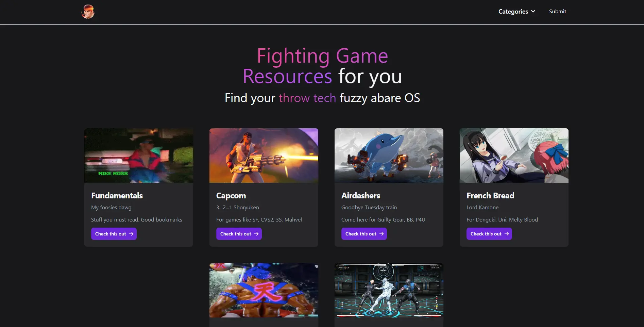Click the arrow icon on Airdashers button

382,234
